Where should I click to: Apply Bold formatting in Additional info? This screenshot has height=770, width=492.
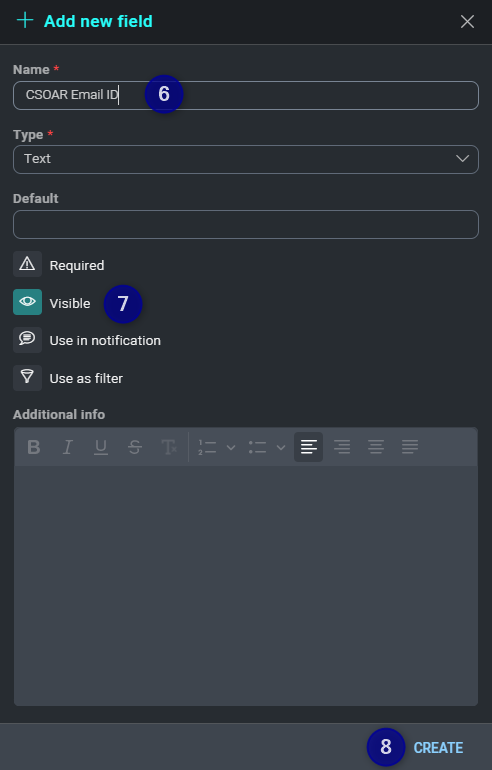(x=34, y=447)
